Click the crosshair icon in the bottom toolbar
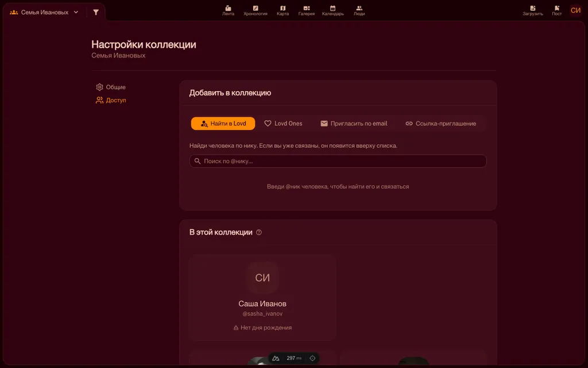The image size is (588, 368). pyautogui.click(x=312, y=358)
